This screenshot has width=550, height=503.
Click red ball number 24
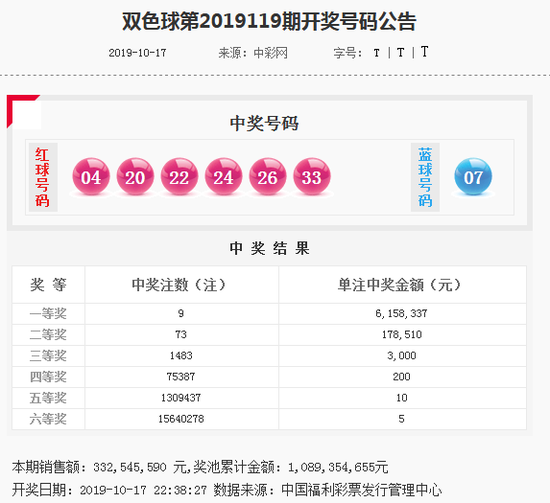pos(223,176)
